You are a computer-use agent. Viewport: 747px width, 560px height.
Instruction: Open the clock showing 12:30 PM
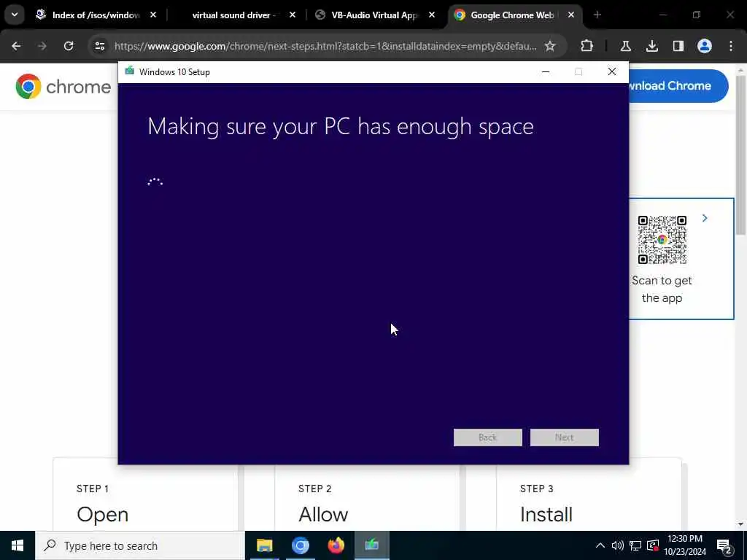[685, 545]
